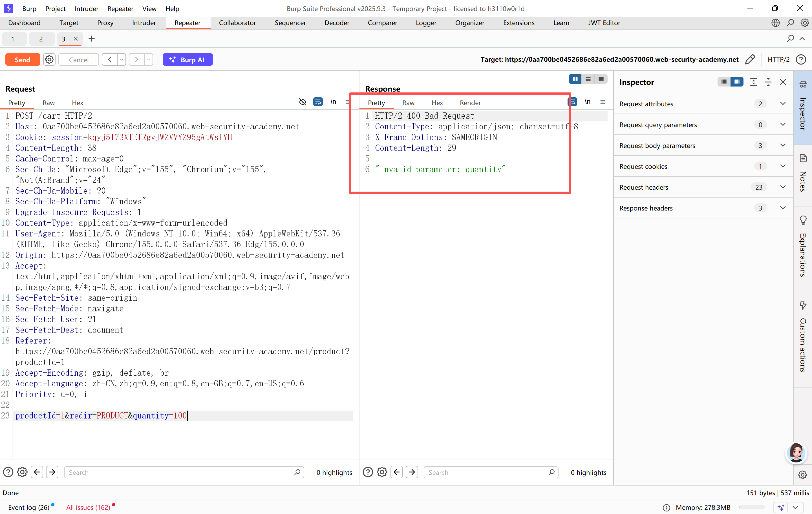This screenshot has height=514, width=812.
Task: Expand Request cookies section
Action: pos(703,167)
